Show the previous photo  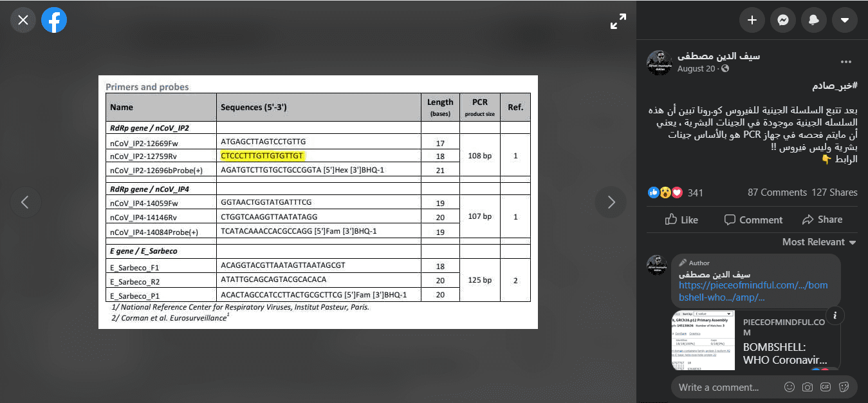(x=25, y=202)
